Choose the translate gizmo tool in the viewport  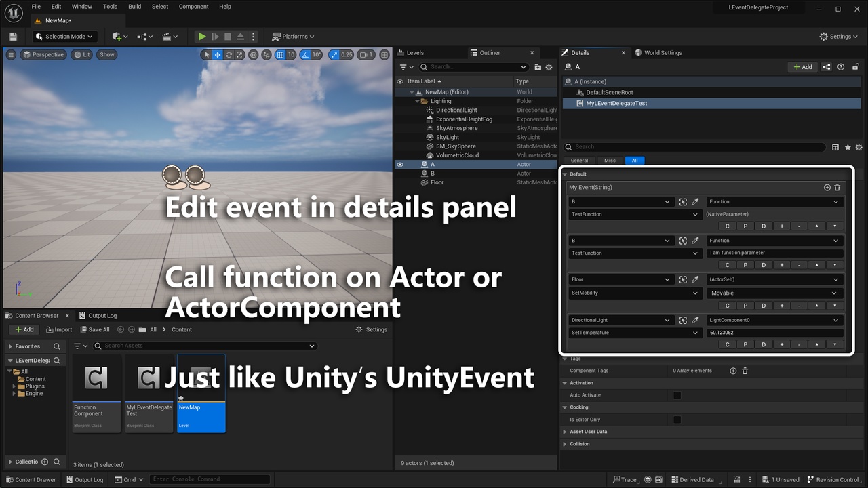(218, 55)
